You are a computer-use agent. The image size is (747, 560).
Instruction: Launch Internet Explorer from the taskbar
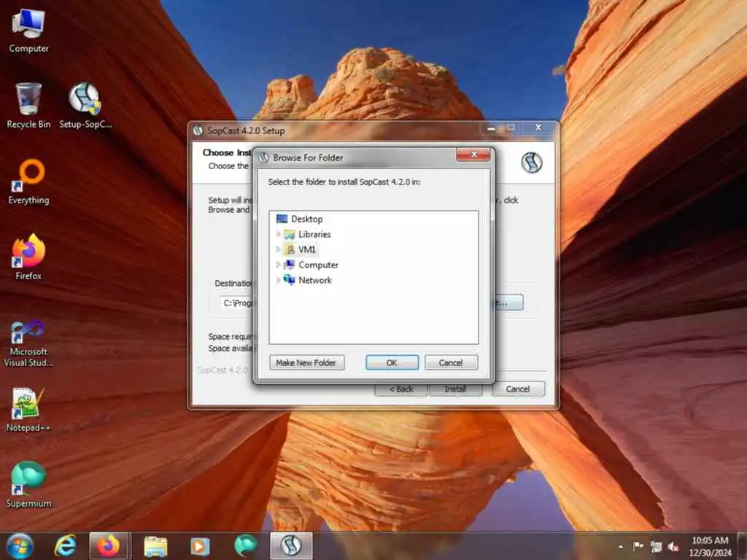pos(65,545)
